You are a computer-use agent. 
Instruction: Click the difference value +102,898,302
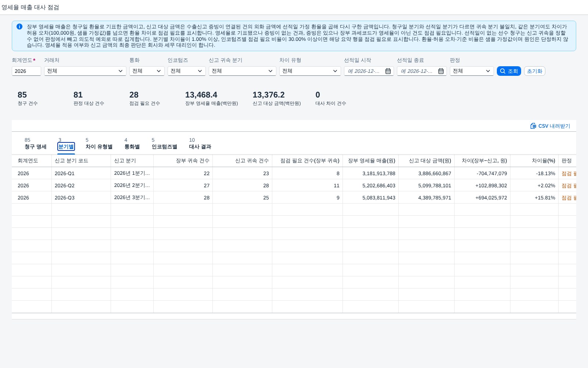click(491, 185)
